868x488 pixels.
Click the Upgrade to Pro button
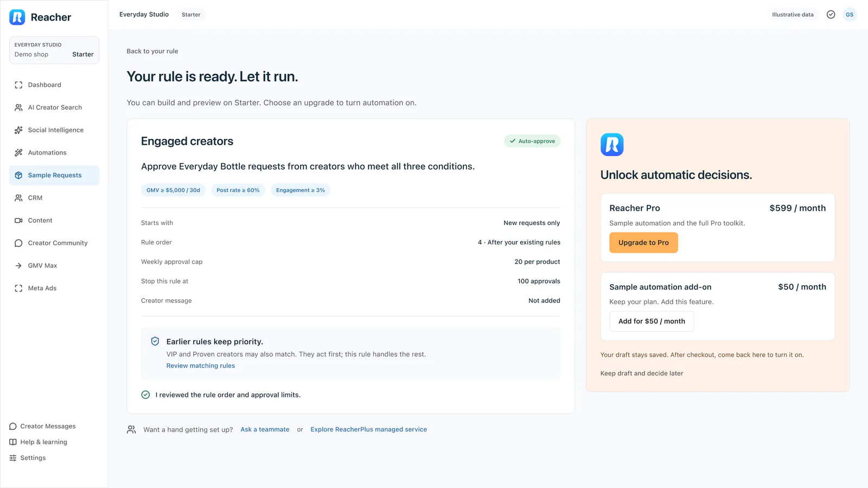coord(643,242)
